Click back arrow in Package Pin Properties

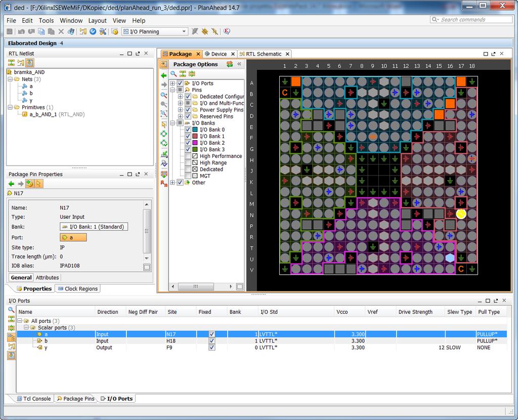tap(11, 184)
